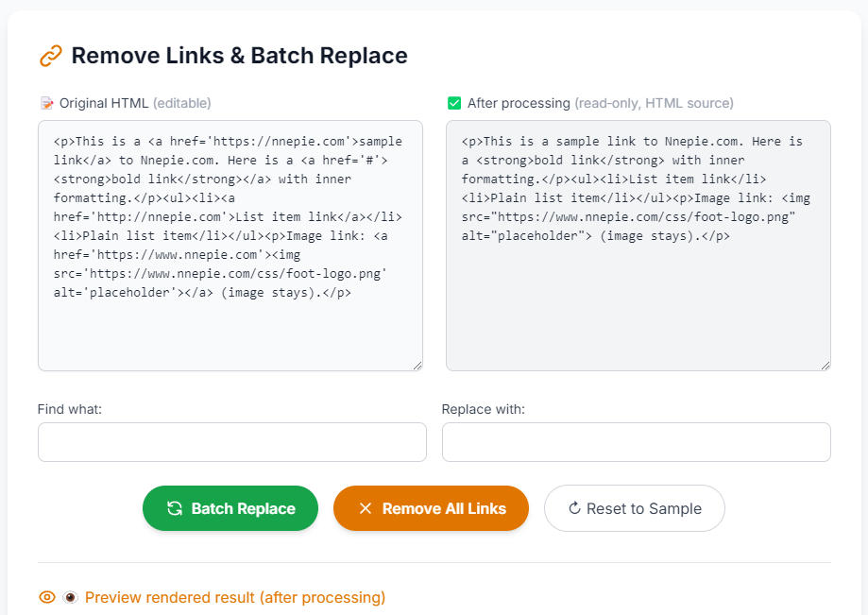Screen dimensions: 868x615
Task: Click the orange eye icon near Preview label
Action: click(x=46, y=597)
